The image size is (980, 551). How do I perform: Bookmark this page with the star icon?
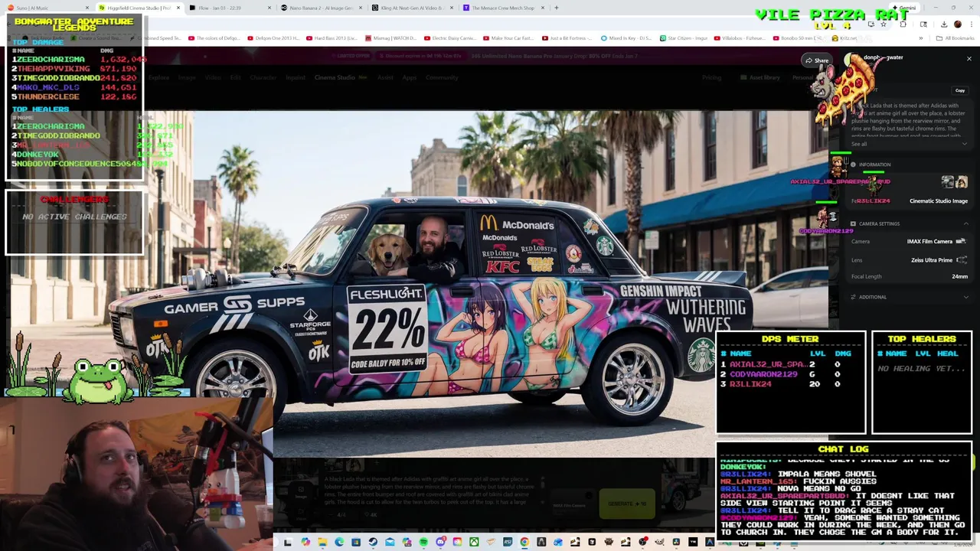tap(882, 24)
